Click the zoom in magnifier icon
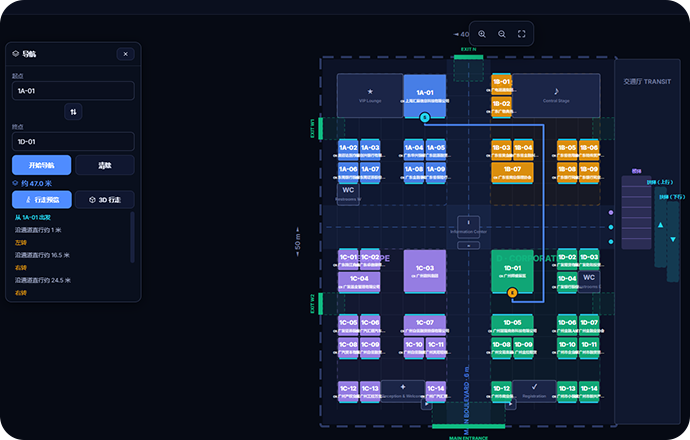This screenshot has height=440, width=690. [x=482, y=34]
